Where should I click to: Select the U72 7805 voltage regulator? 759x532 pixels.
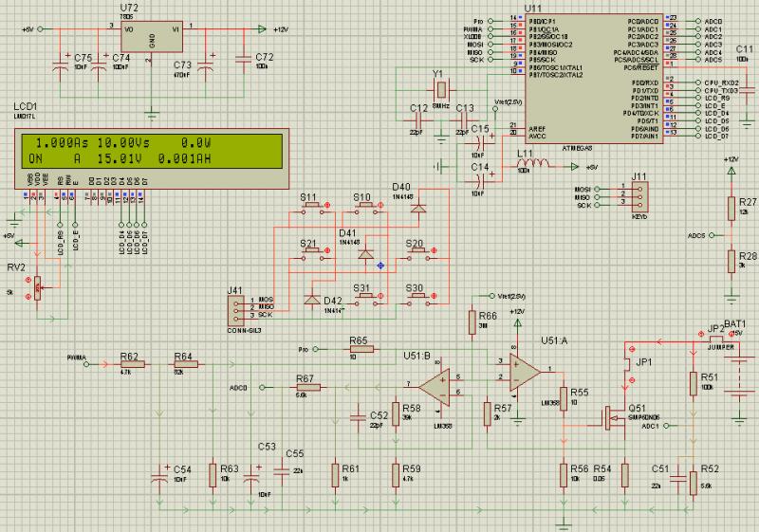click(x=151, y=39)
